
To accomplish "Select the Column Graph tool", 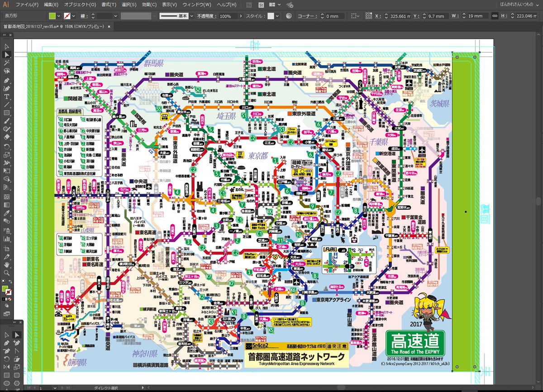I will coord(7,238).
